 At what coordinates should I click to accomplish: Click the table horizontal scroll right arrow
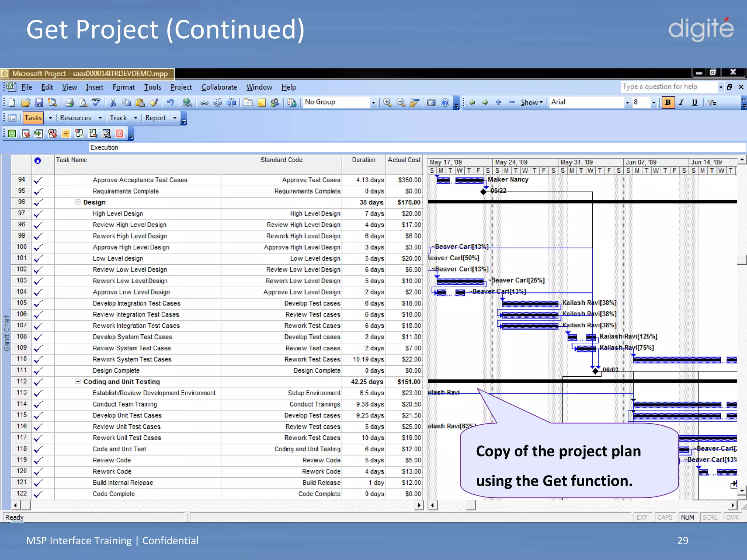click(419, 505)
